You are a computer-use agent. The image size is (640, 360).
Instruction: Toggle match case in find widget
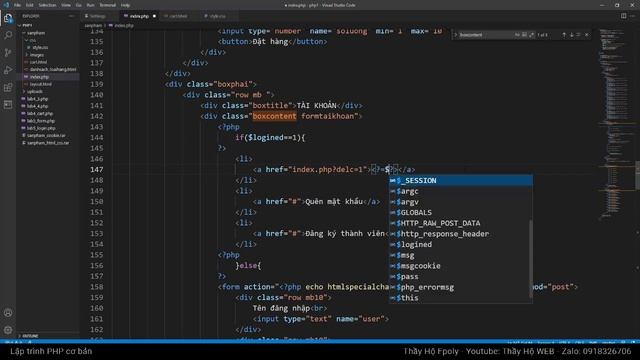517,35
